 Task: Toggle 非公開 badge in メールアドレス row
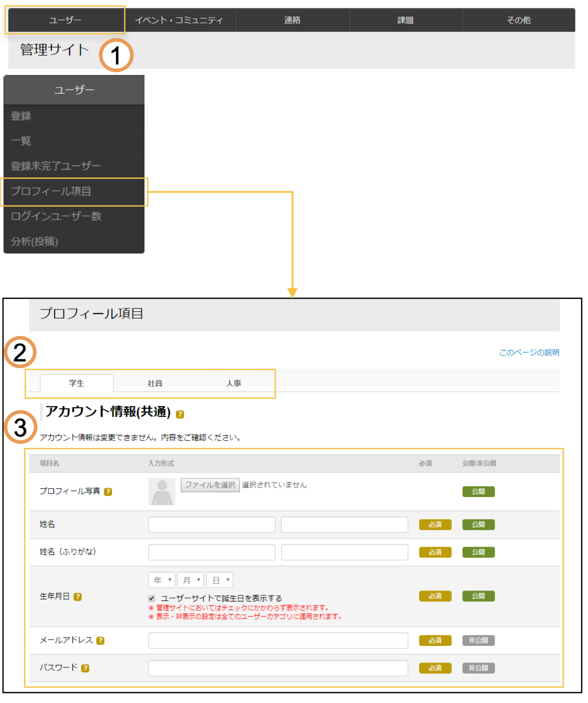tap(478, 640)
